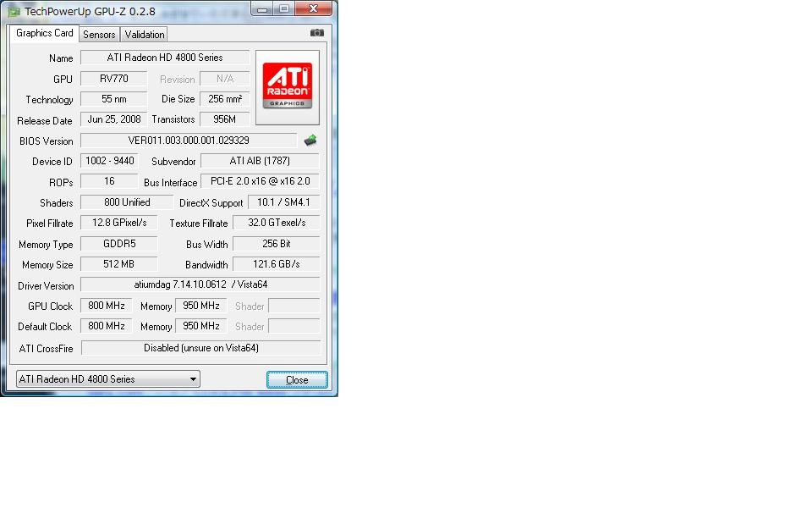Click the Texture Fillrate field 32.0 GTexel/s
This screenshot has width=812, height=508.
click(x=277, y=223)
